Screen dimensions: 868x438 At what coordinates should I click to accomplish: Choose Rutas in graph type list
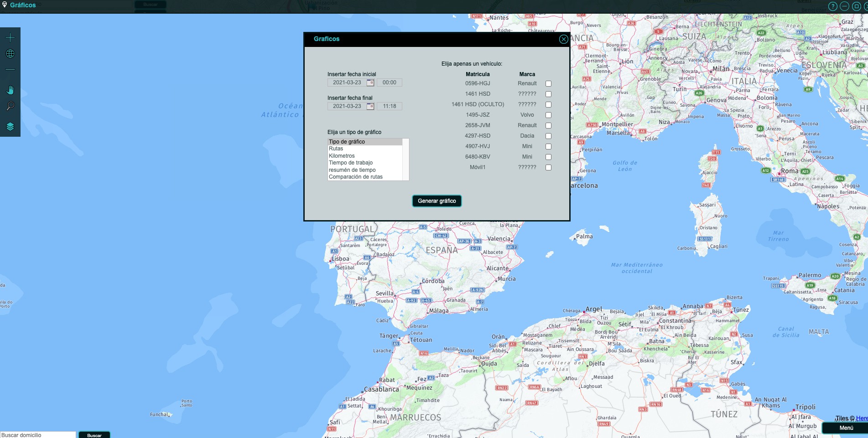point(336,149)
